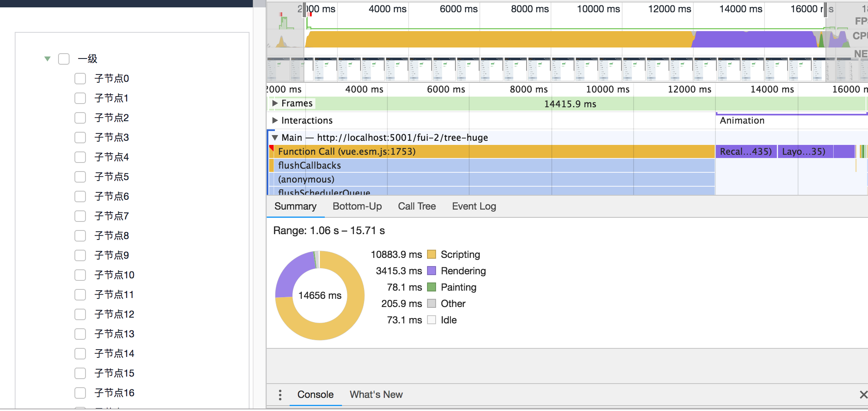Check the 子节点0 checkbox
Screen dimensions: 868x411
tap(80, 79)
